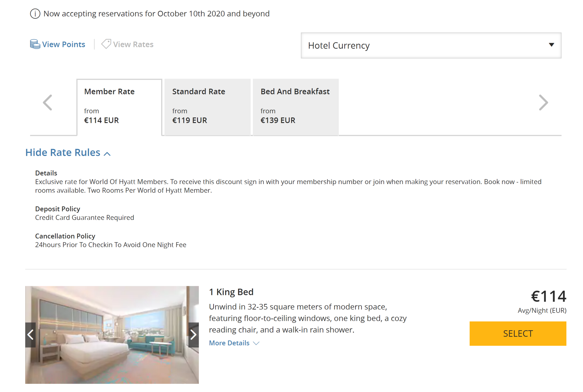
Task: Select the Bed And Breakfast rate tab
Action: tap(296, 107)
